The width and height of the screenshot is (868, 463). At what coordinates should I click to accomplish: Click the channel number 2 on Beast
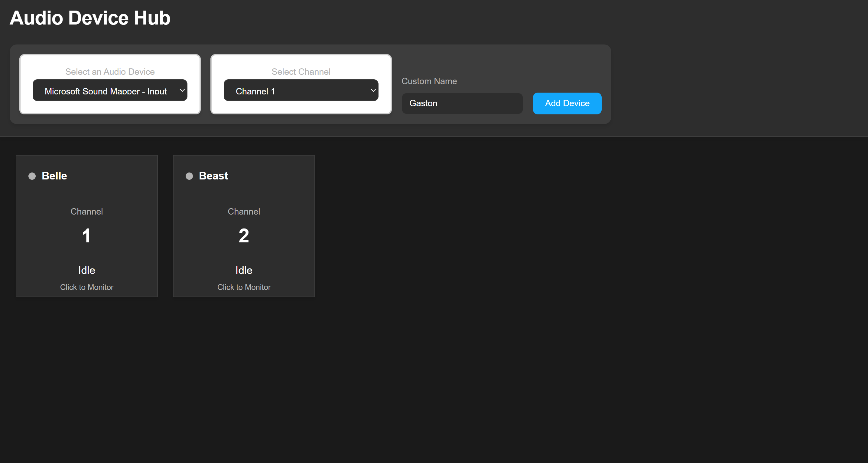click(244, 235)
